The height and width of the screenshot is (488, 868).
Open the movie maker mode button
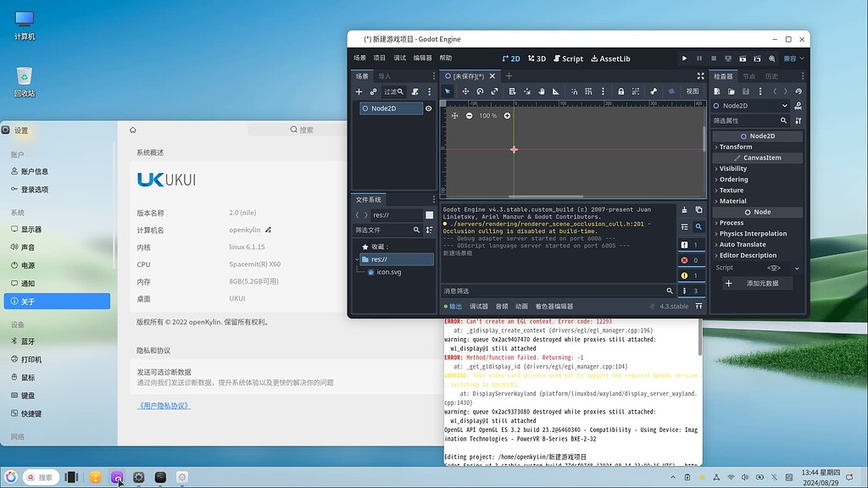(x=771, y=58)
